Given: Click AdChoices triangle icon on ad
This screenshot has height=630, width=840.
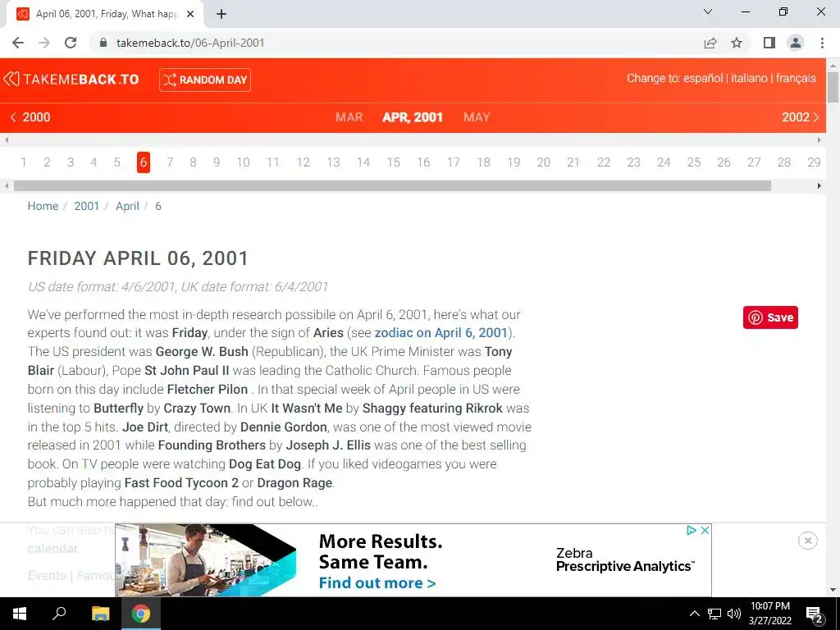Looking at the screenshot, I should 692,530.
